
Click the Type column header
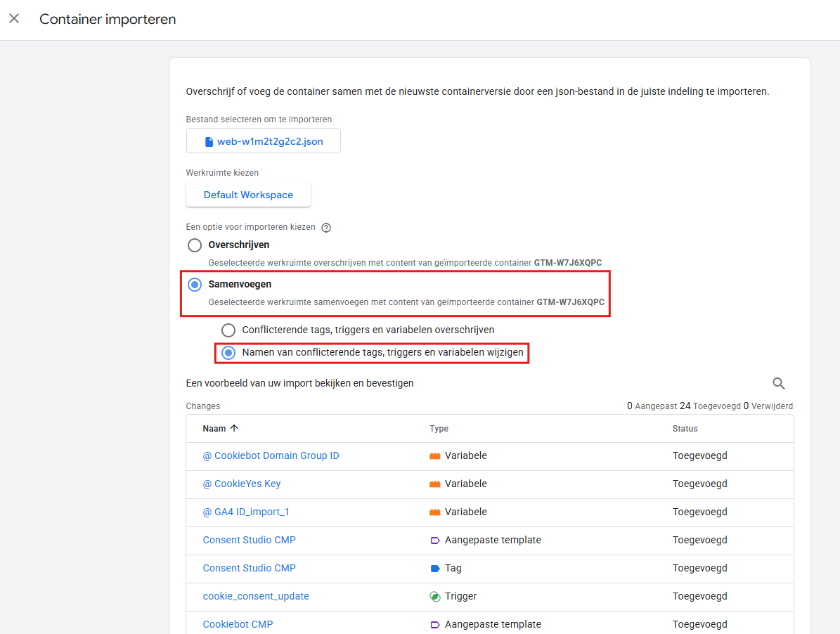coord(439,429)
